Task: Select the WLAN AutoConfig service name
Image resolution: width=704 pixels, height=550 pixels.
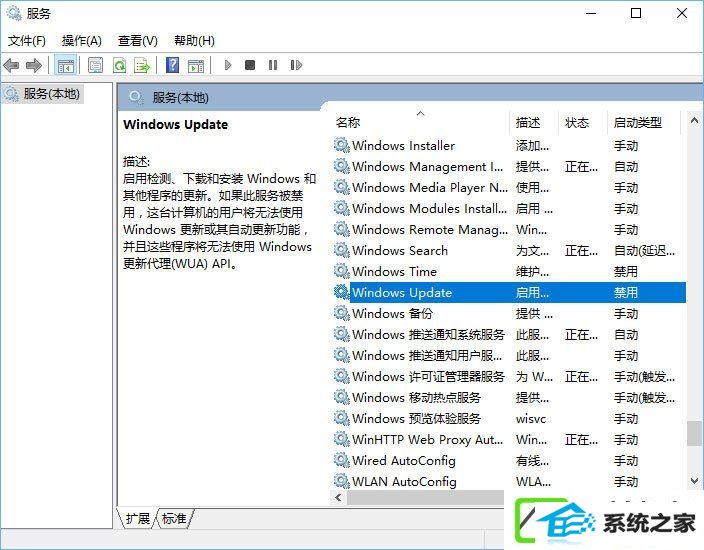Action: coord(404,482)
